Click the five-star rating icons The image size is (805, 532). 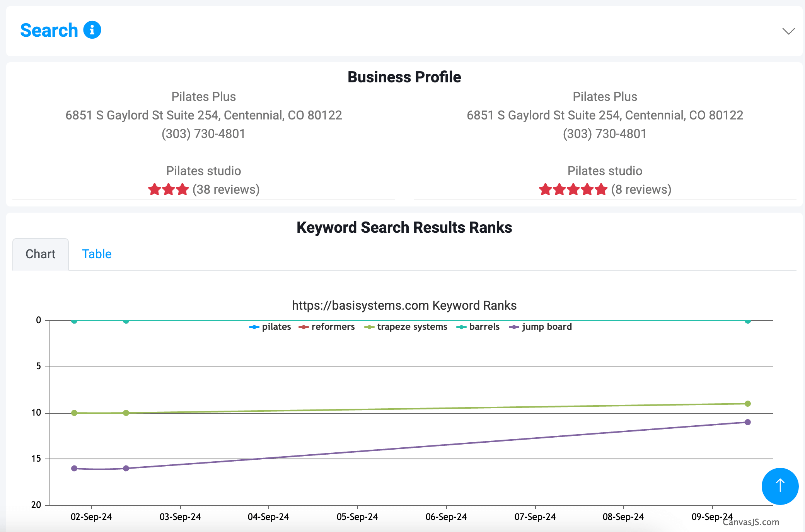click(x=573, y=189)
